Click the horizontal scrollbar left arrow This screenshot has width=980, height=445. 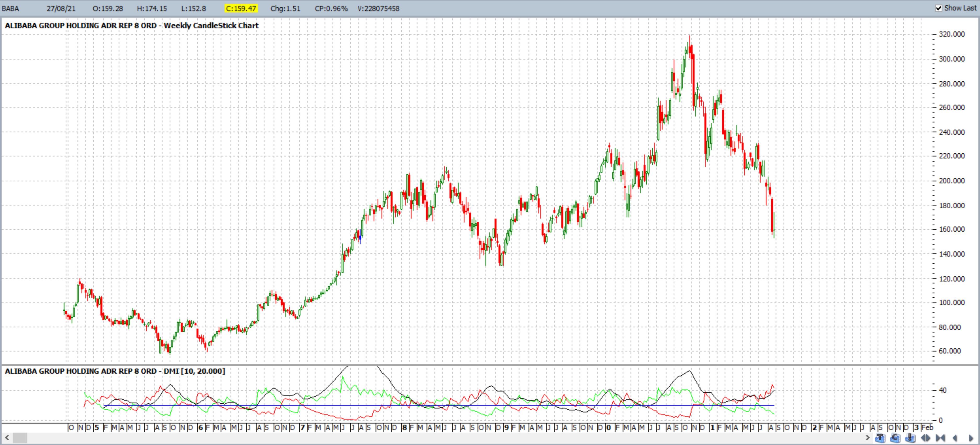pos(7,437)
